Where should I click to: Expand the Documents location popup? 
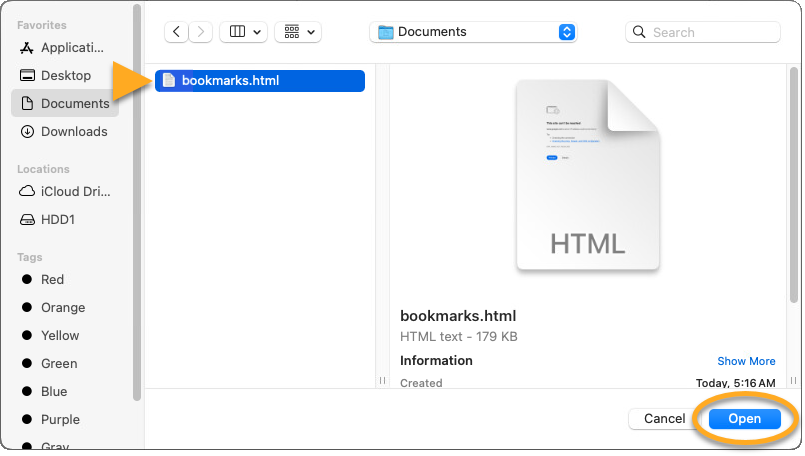[472, 32]
